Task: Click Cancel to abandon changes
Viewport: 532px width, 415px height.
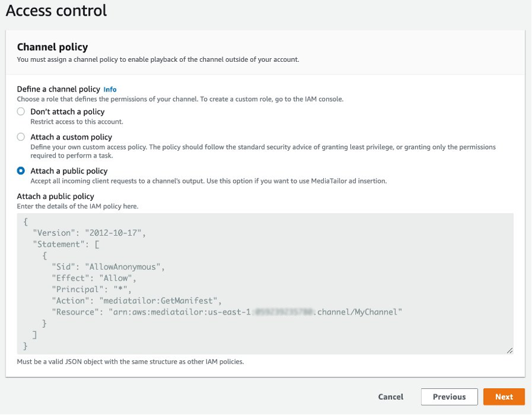Action: click(390, 397)
